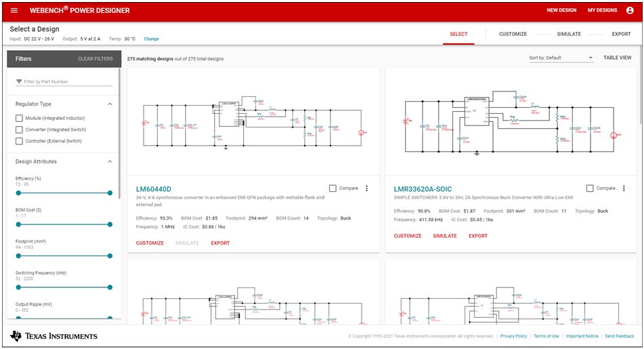Click Efficiency slider minimum handle

(18, 192)
